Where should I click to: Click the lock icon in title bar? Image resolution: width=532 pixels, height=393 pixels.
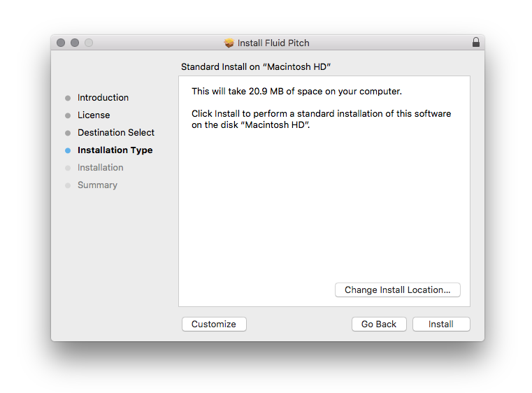[x=476, y=43]
